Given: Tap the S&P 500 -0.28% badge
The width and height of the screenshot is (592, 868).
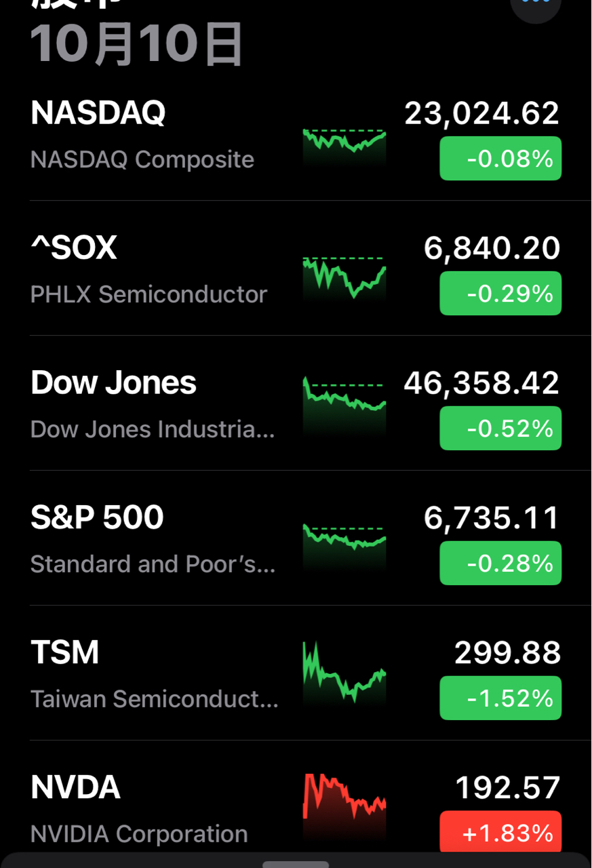Looking at the screenshot, I should [x=500, y=564].
